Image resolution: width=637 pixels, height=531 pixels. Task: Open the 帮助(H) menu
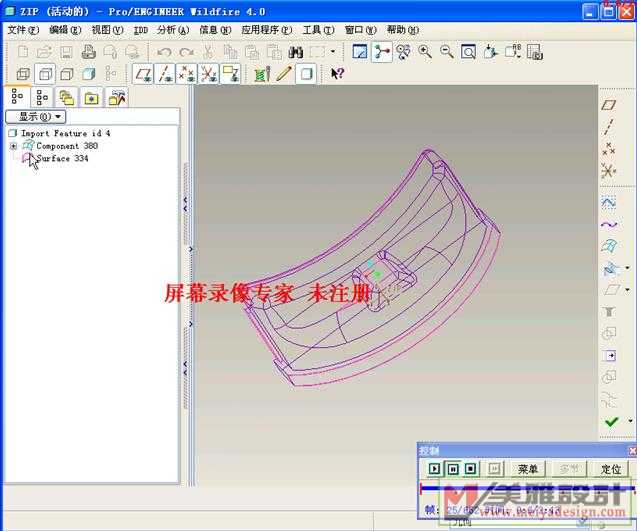[x=402, y=30]
